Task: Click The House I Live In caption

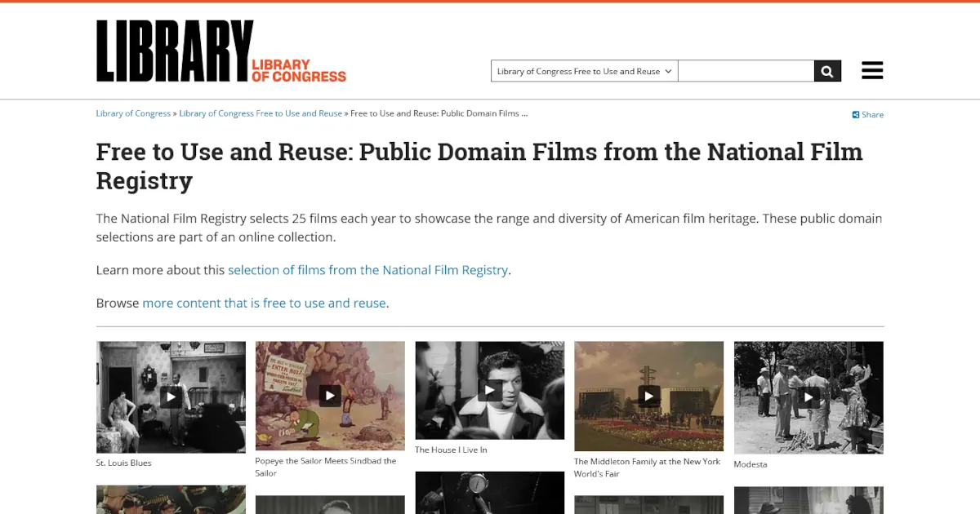Action: coord(451,450)
